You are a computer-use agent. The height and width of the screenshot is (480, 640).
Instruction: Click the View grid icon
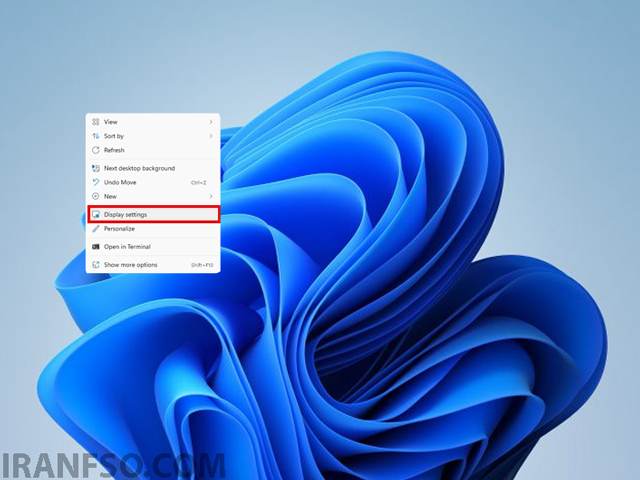tap(96, 122)
